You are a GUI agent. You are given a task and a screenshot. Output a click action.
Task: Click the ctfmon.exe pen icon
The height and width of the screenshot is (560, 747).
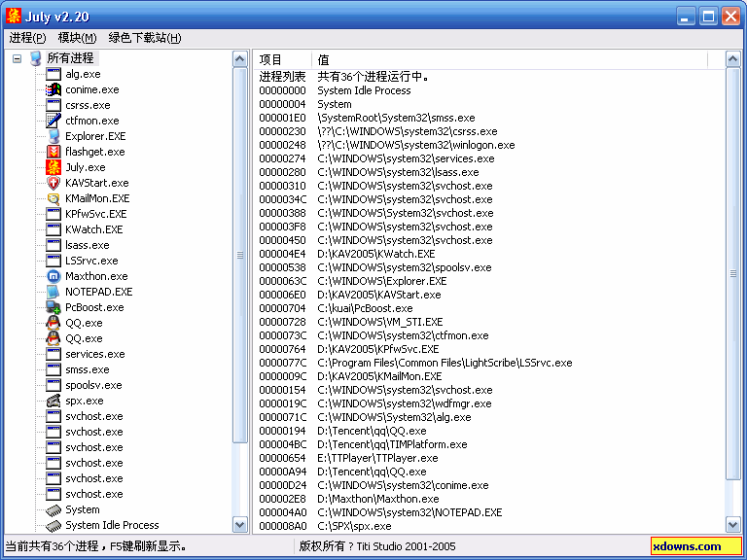click(53, 121)
